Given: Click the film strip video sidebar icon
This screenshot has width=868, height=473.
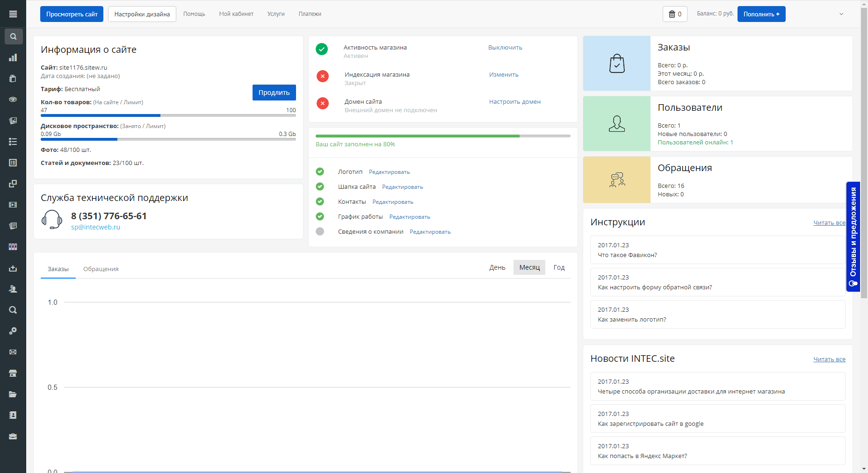Looking at the screenshot, I should 13,205.
